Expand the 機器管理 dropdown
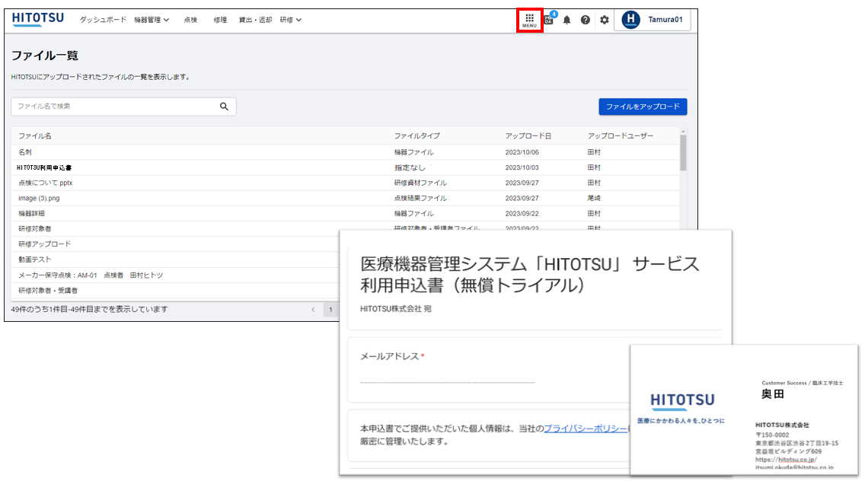Screen dimensions: 868x481 point(151,20)
